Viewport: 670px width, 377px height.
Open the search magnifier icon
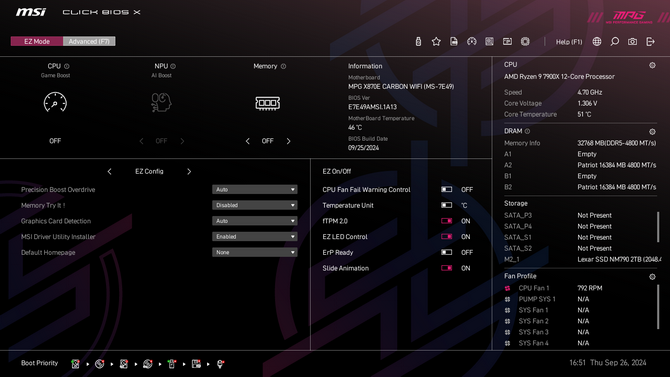click(614, 41)
